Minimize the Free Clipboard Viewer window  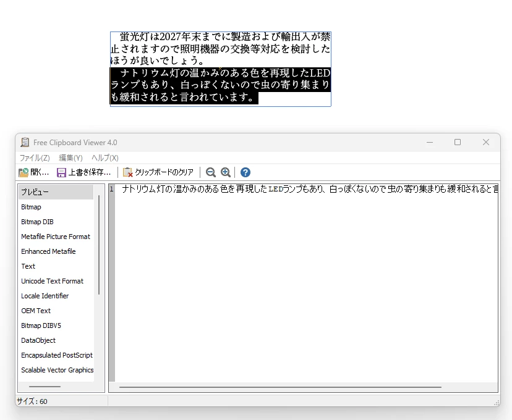430,142
